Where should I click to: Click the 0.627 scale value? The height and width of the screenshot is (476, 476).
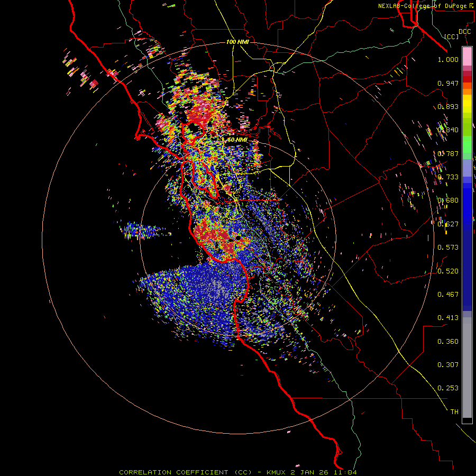pos(448,224)
